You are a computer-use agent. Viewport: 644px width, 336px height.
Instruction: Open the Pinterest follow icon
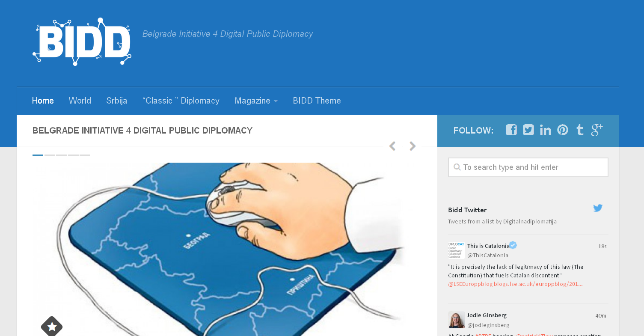(x=563, y=130)
